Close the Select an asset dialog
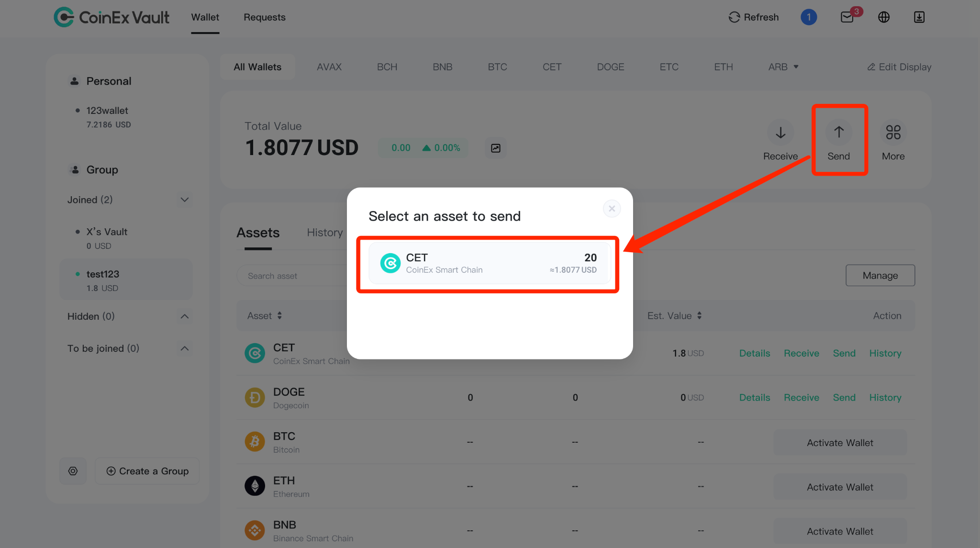 612,209
